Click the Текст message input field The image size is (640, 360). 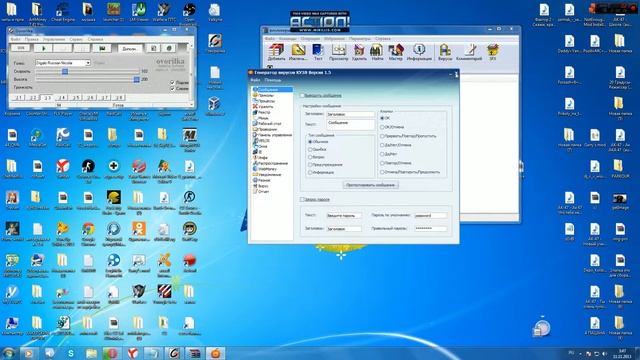click(350, 124)
